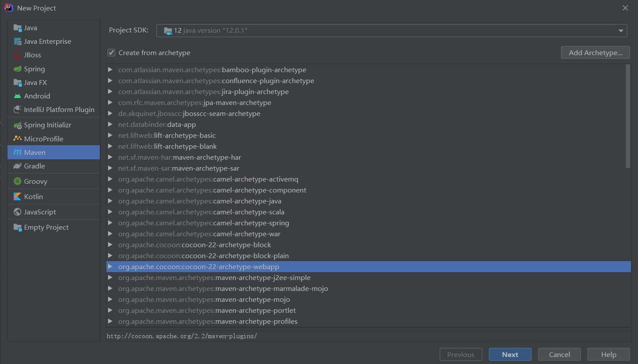
Task: Click the Empty Project folder icon
Action: 18,227
